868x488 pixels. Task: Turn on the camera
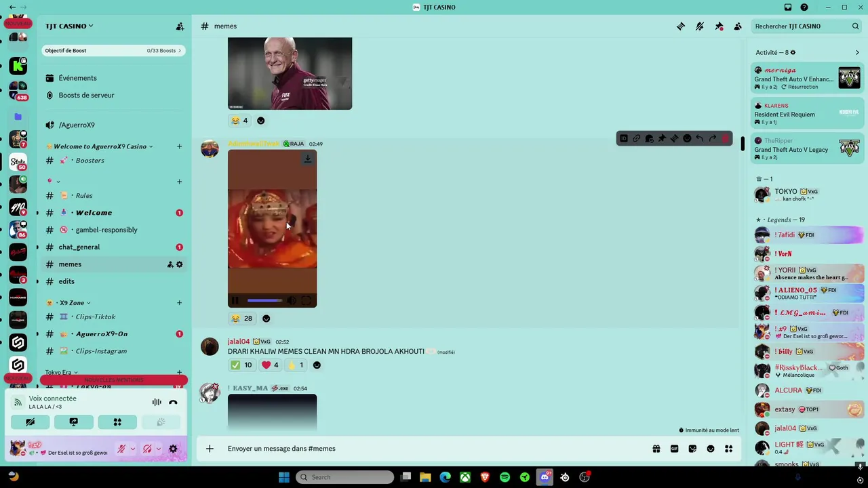[x=30, y=422]
